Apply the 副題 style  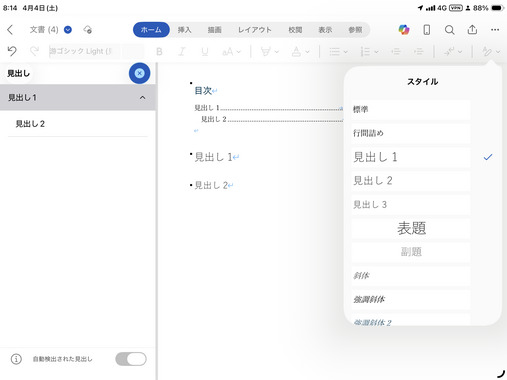[411, 252]
